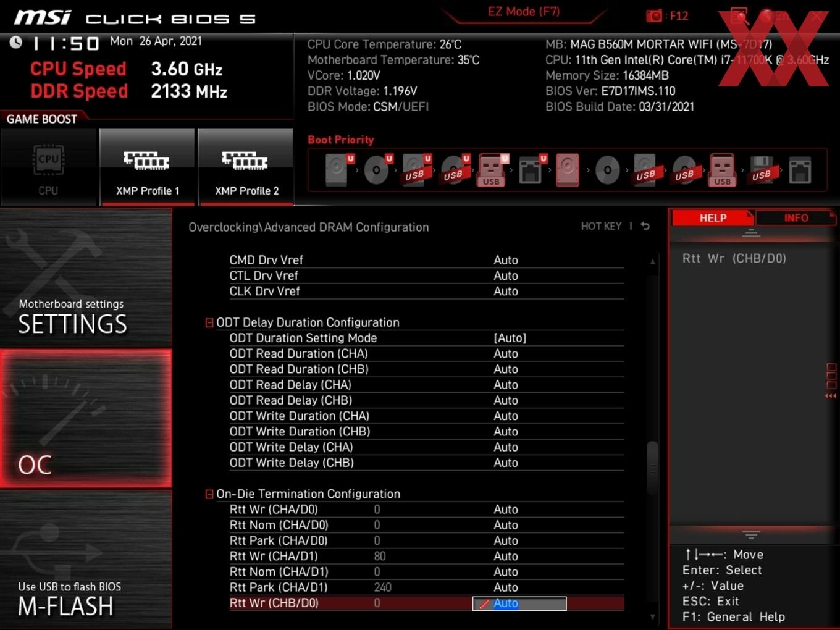Select Rtt Nom (CHA/D1) setting

pyautogui.click(x=426, y=572)
